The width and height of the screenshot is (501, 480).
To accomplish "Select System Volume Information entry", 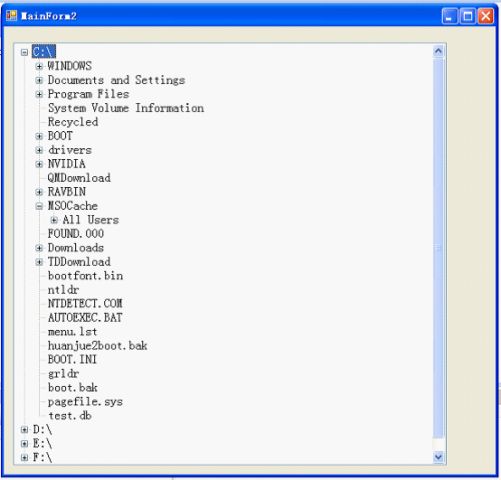I will point(126,108).
